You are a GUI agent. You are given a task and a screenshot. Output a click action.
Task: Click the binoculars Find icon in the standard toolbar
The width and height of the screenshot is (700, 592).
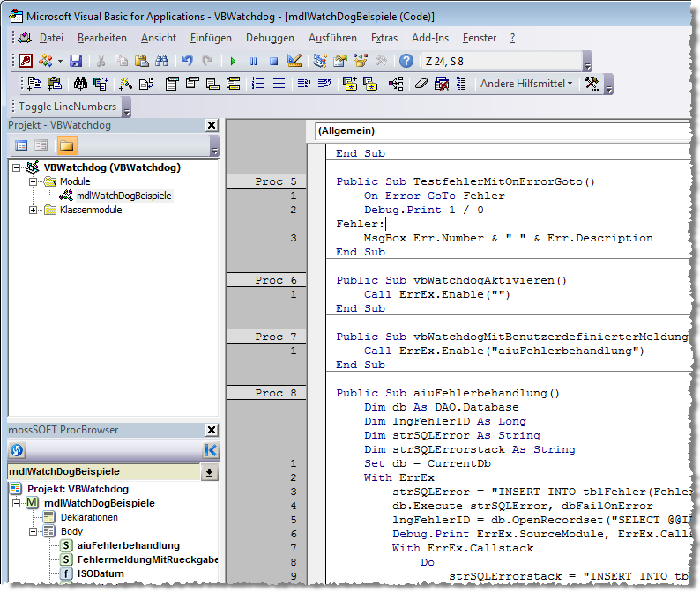[161, 61]
